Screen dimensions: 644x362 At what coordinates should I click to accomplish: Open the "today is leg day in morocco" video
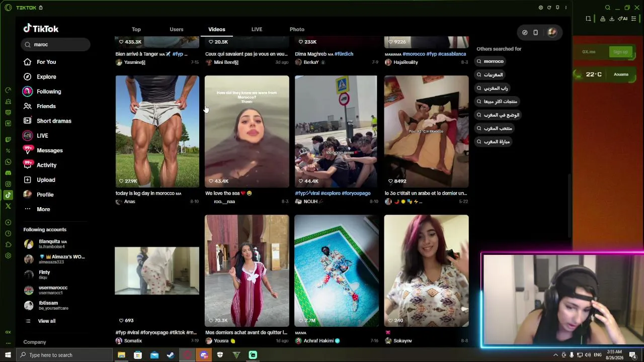tap(157, 131)
